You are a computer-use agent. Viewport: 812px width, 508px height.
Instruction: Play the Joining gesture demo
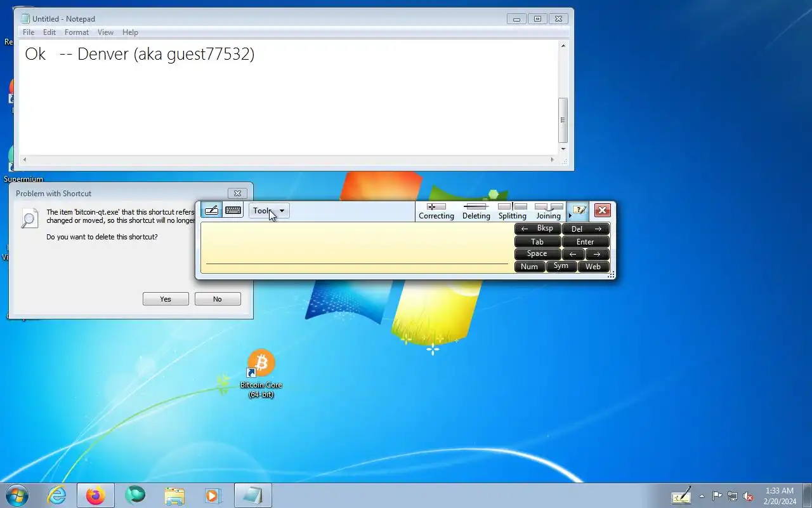point(549,211)
